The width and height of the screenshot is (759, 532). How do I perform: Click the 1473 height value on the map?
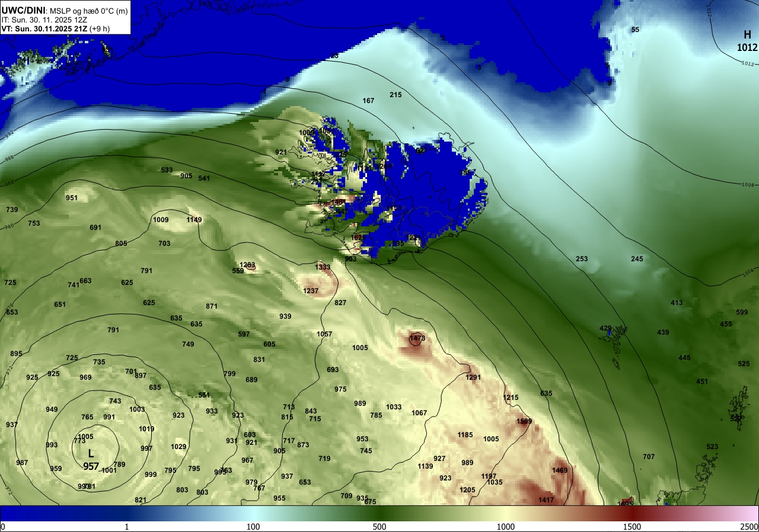417,338
